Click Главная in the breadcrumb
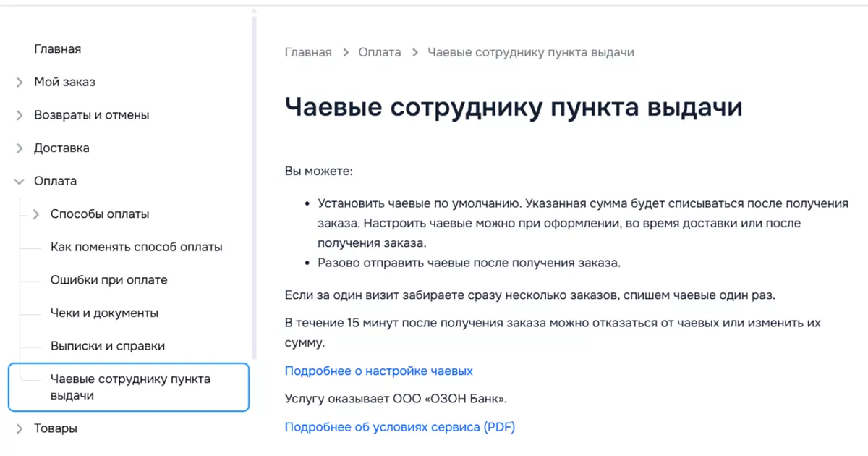The image size is (868, 456). tap(308, 52)
